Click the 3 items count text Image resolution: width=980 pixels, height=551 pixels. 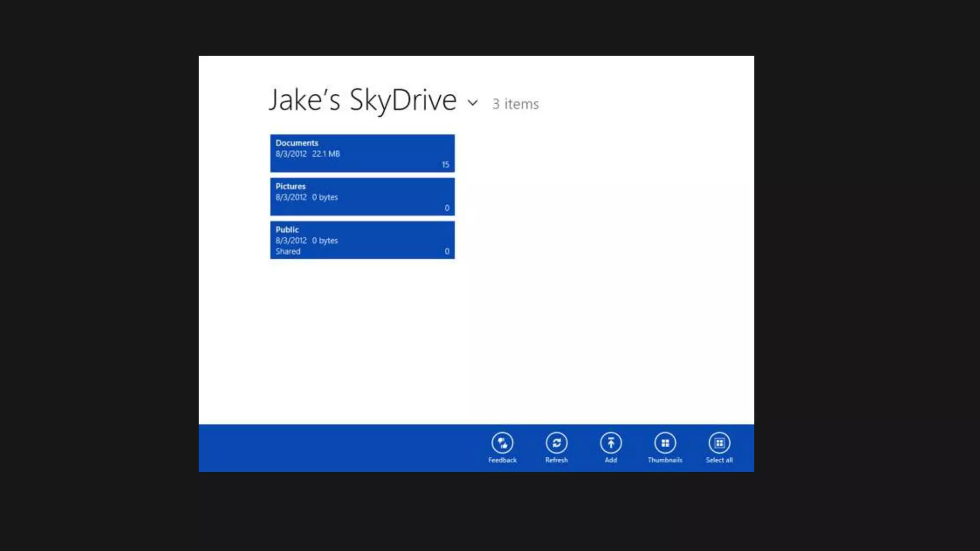tap(515, 104)
